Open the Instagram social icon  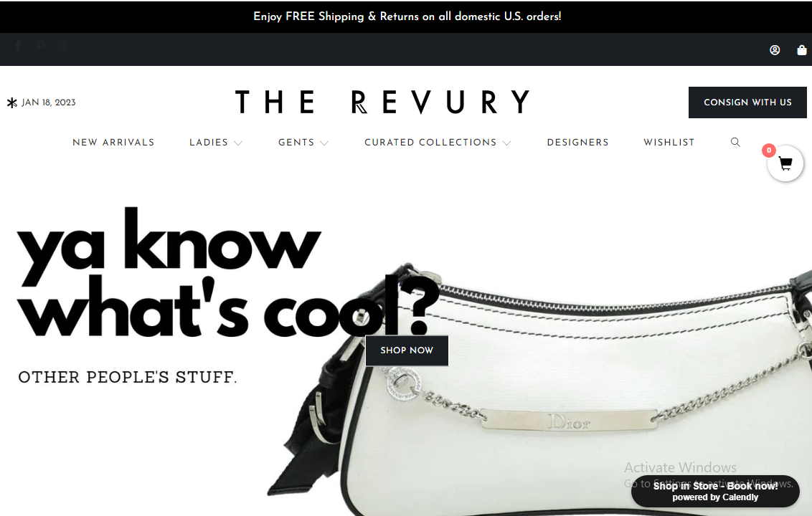[62, 46]
